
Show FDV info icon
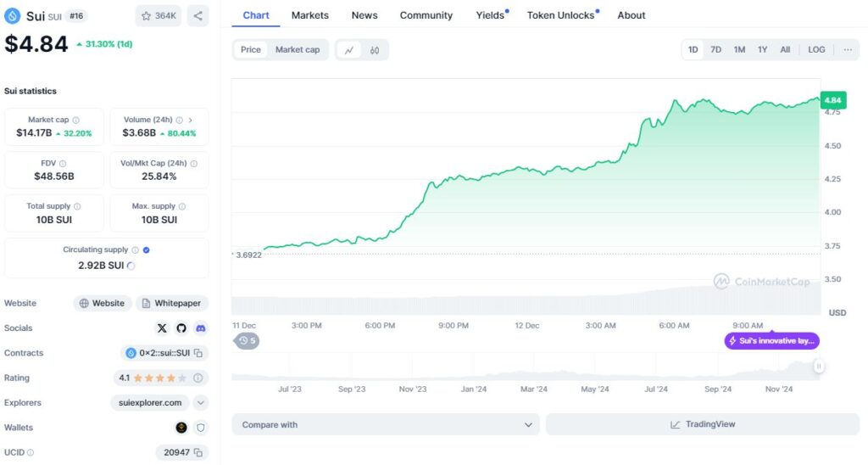(63, 164)
